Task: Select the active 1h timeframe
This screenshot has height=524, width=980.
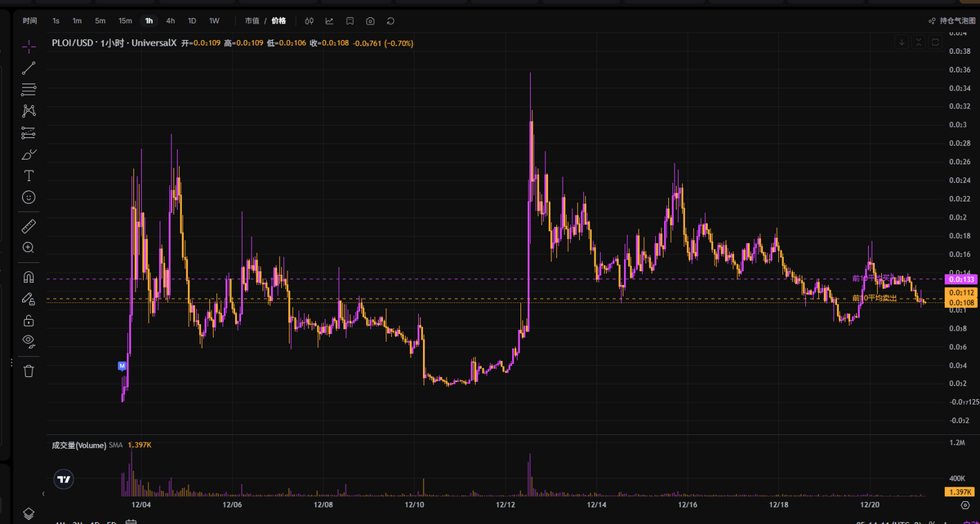Action: (x=149, y=20)
